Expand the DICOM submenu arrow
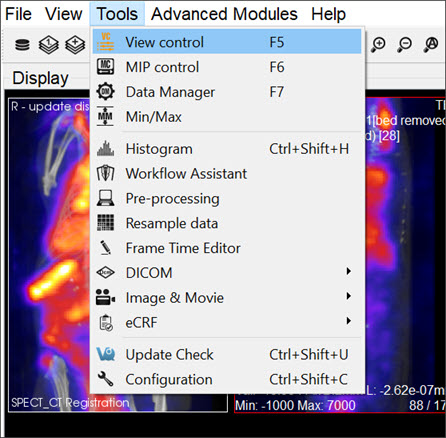446x438 pixels. [348, 271]
